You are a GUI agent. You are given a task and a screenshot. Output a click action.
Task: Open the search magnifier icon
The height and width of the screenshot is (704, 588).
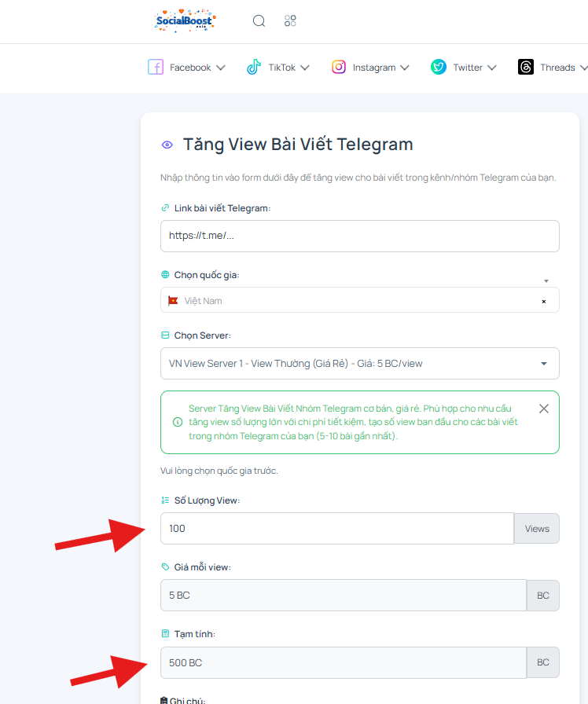point(259,20)
